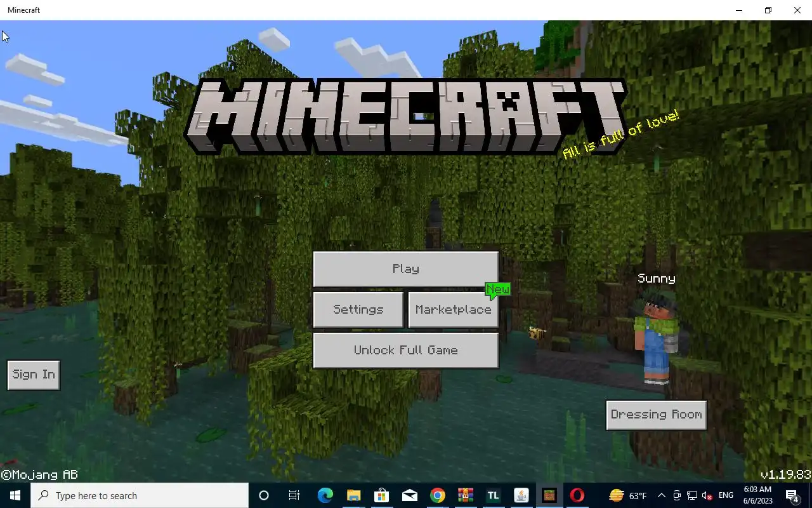Open the clock showing 6:03 AM

[x=757, y=495]
